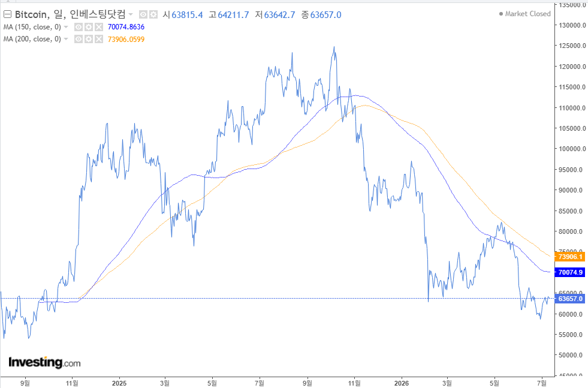Click the 125000.0 price axis tick

click(x=572, y=46)
